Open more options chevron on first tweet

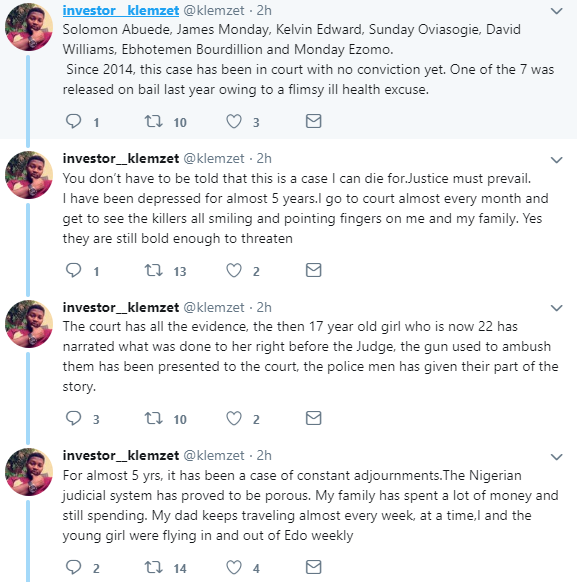(x=557, y=11)
